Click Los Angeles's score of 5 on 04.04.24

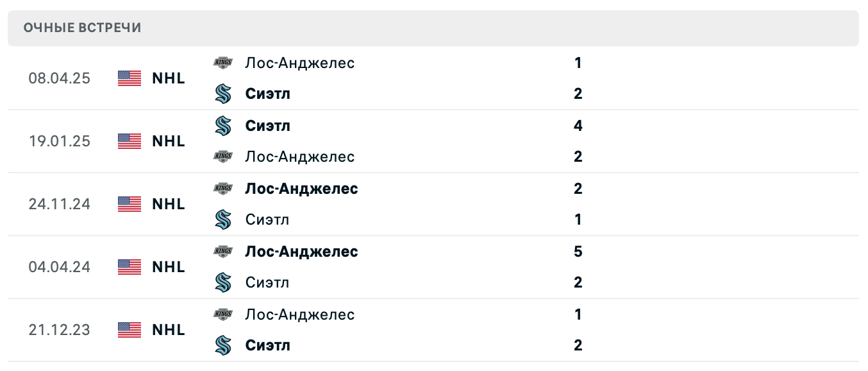(x=578, y=252)
